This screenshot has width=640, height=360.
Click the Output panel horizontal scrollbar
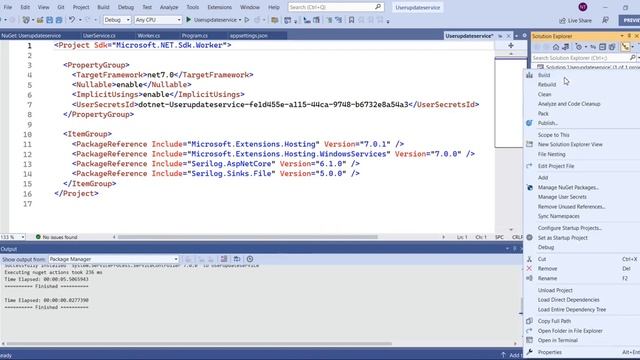click(200, 343)
